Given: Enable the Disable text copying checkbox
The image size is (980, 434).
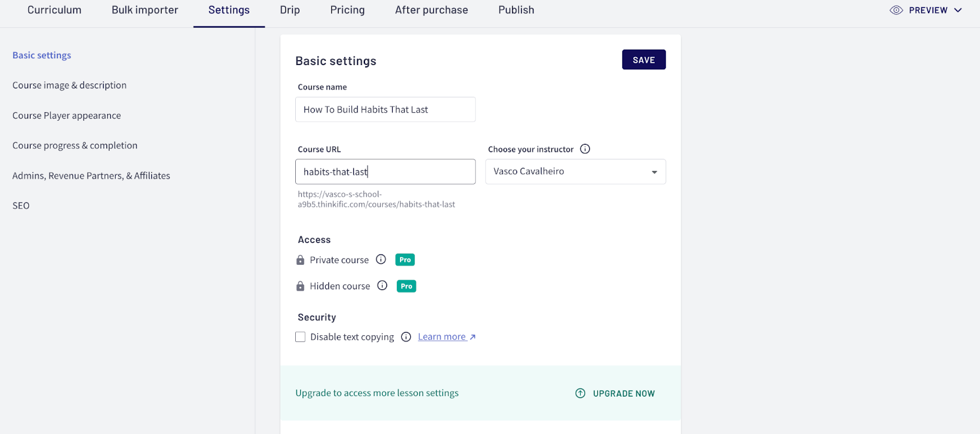Looking at the screenshot, I should point(300,337).
